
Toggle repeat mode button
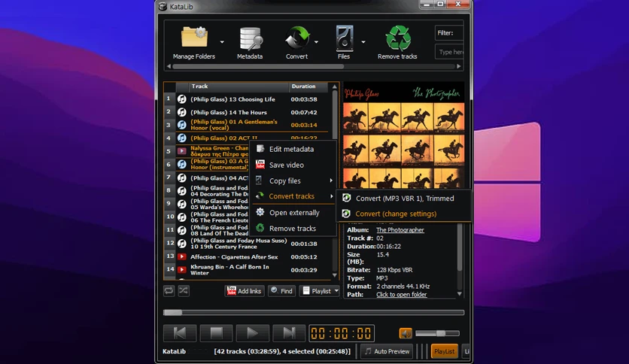169,291
